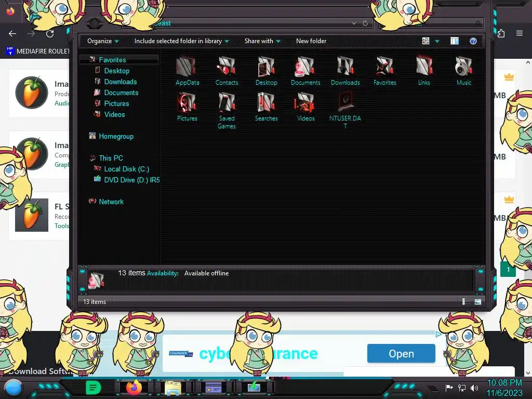Open Include selected folder in library dropdown
This screenshot has width=532, height=399.
[x=181, y=41]
